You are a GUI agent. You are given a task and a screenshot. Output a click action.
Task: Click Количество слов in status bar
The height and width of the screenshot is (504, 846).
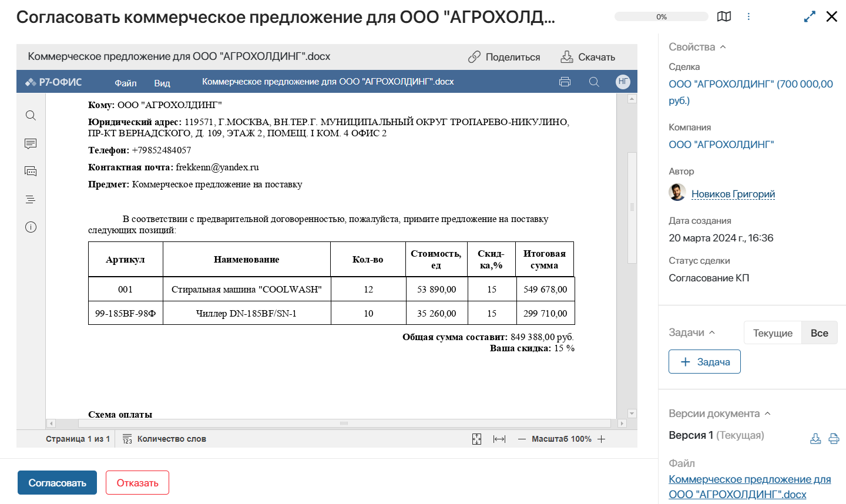(172, 439)
